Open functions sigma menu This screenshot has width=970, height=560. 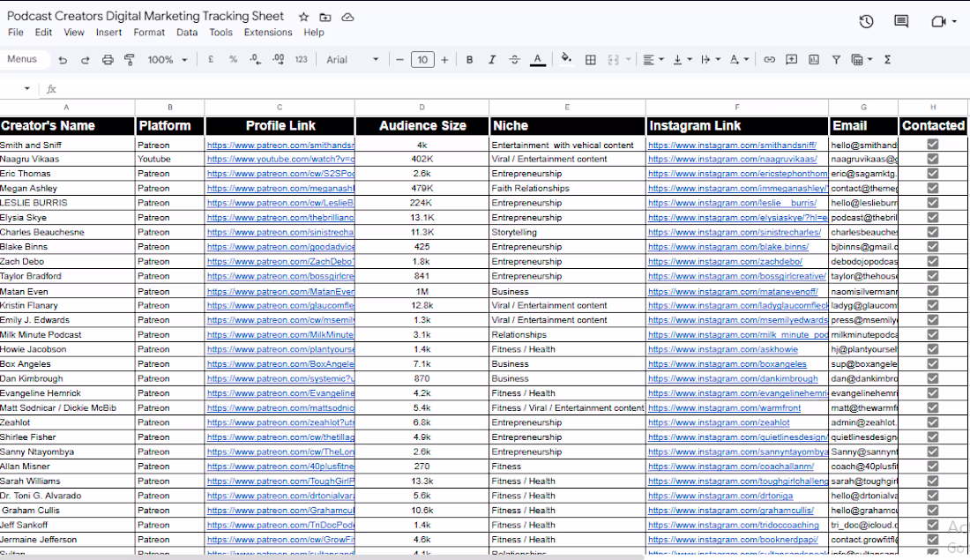pyautogui.click(x=888, y=59)
